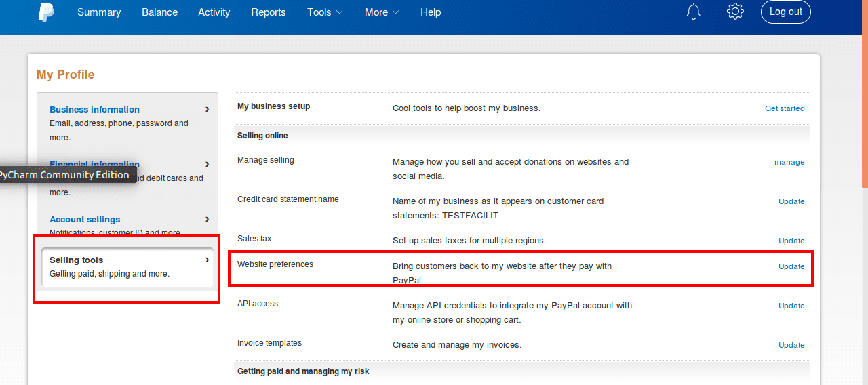Click the page vertical scrollbar
868x385 pixels.
pyautogui.click(x=865, y=95)
